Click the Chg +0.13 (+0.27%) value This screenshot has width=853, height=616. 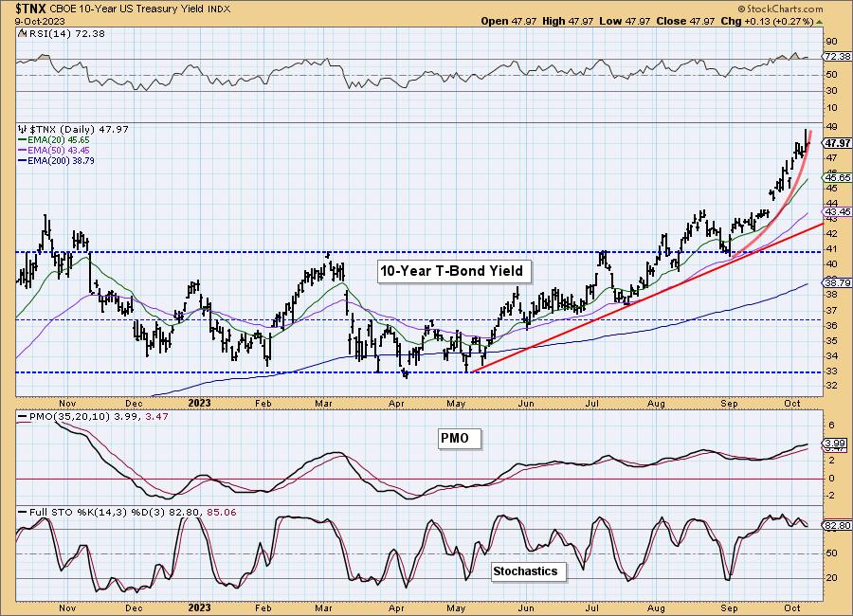[x=767, y=21]
